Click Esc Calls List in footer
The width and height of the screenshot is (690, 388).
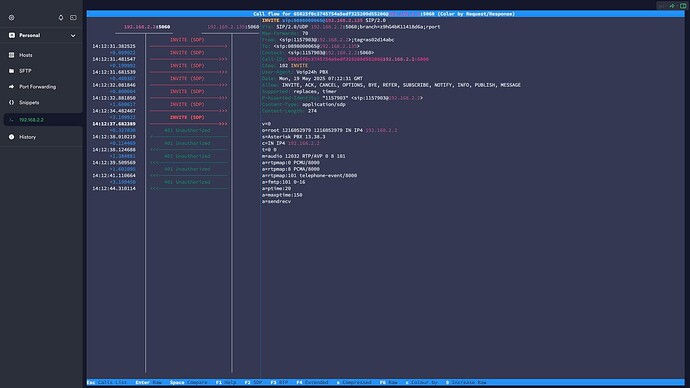pyautogui.click(x=107, y=382)
